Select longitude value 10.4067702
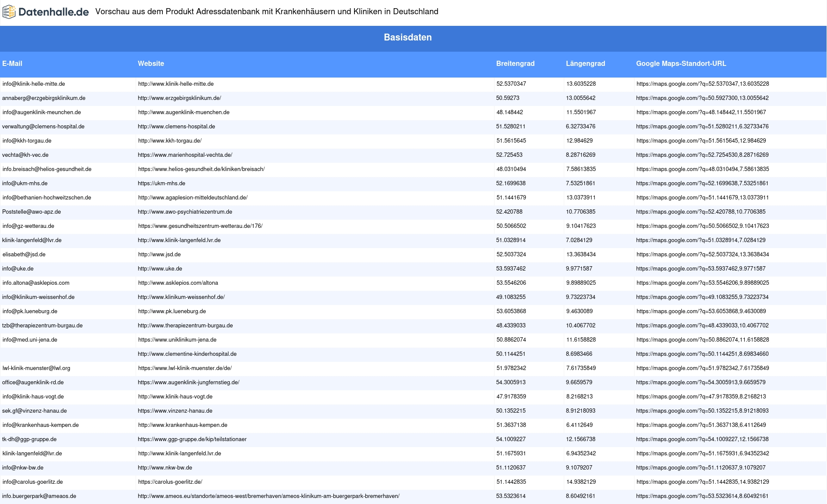 tap(581, 326)
